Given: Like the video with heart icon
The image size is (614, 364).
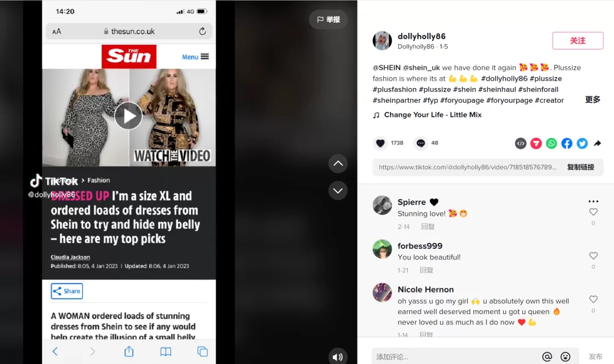Looking at the screenshot, I should 380,143.
